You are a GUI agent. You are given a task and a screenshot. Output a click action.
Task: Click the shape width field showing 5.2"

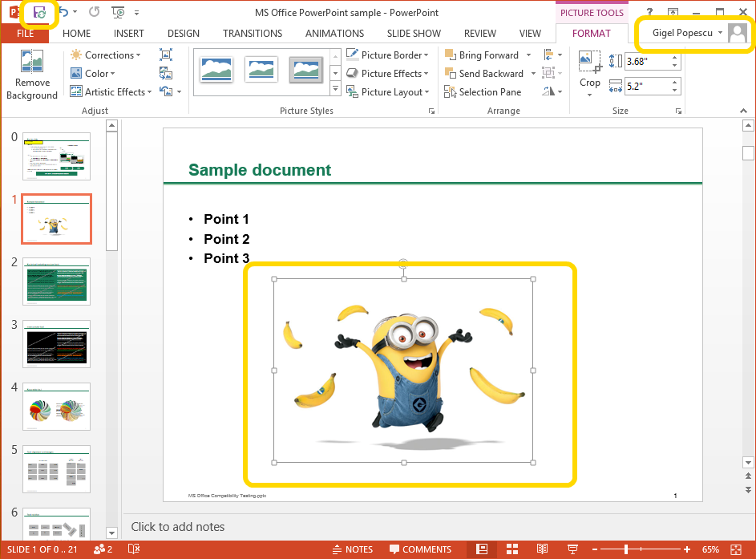pos(646,87)
